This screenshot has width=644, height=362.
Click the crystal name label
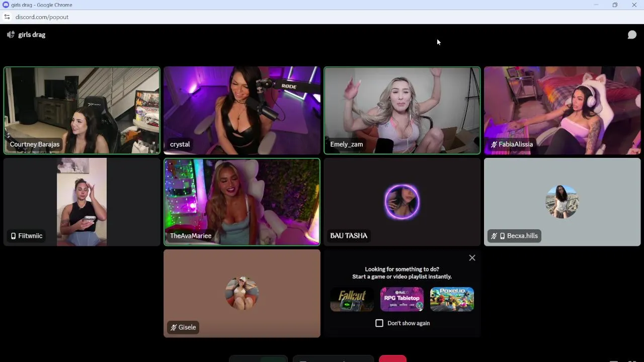180,144
